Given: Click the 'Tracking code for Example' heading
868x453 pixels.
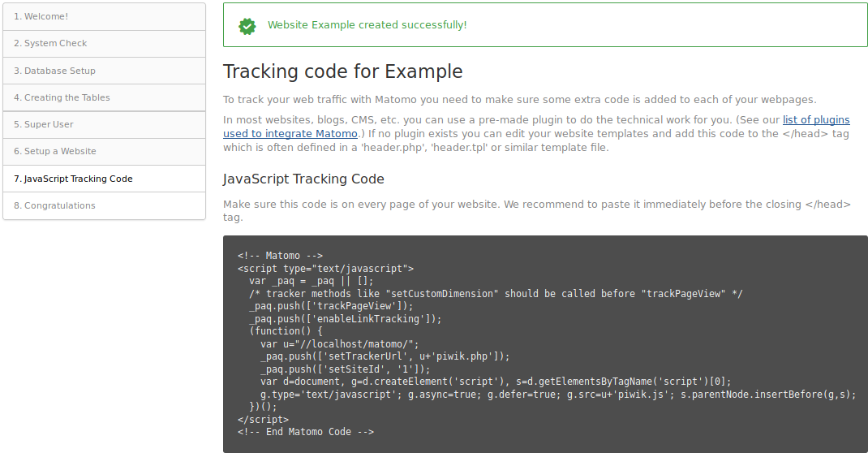Looking at the screenshot, I should pyautogui.click(x=342, y=71).
